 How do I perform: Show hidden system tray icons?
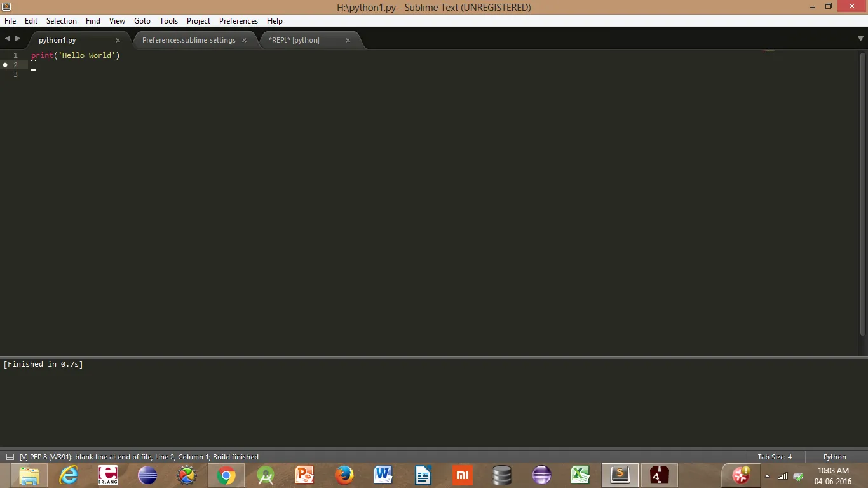[767, 476]
